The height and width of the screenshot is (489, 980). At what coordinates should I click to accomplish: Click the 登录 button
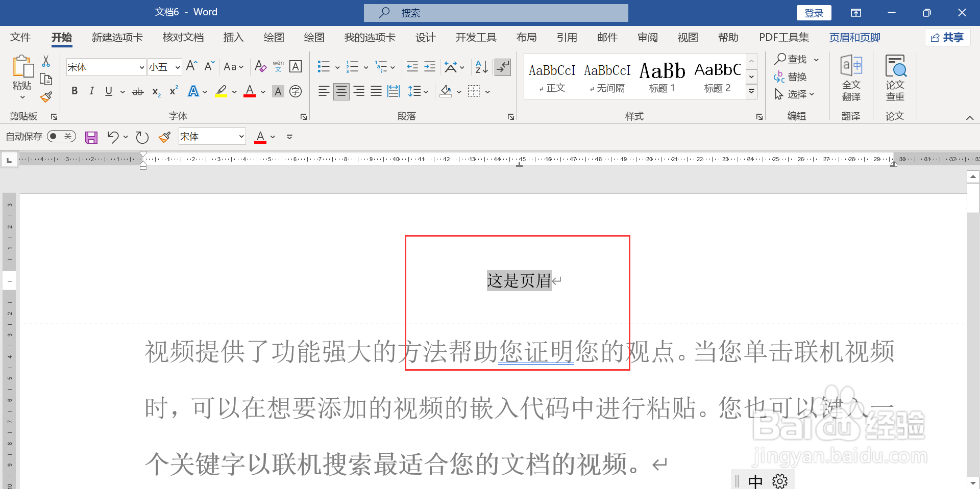click(814, 12)
